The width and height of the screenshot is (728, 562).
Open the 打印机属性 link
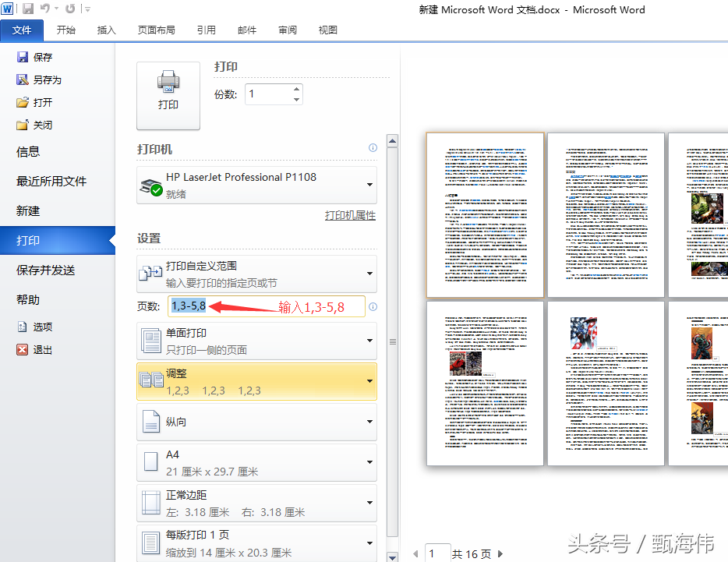pyautogui.click(x=350, y=215)
